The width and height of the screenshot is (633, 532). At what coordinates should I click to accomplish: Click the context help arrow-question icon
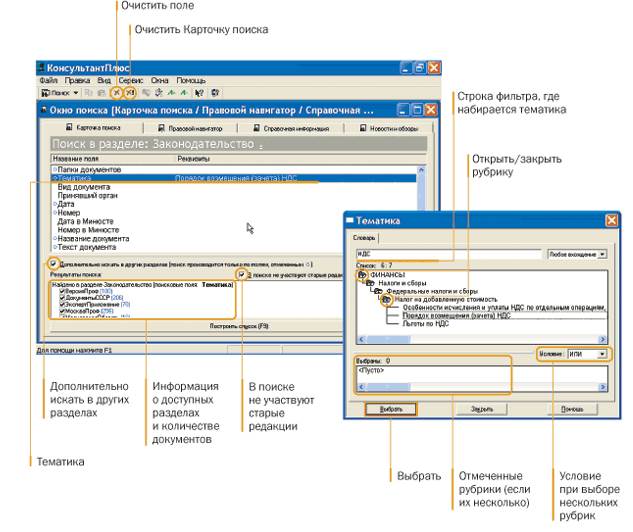click(x=199, y=93)
